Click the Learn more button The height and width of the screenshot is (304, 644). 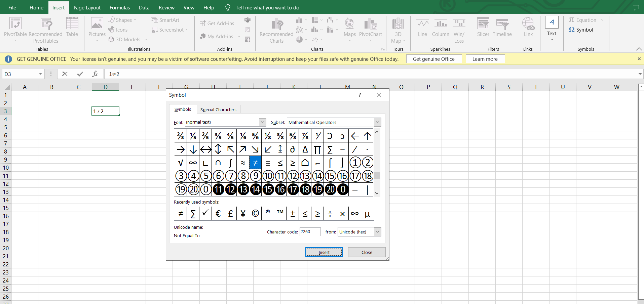[x=485, y=59]
